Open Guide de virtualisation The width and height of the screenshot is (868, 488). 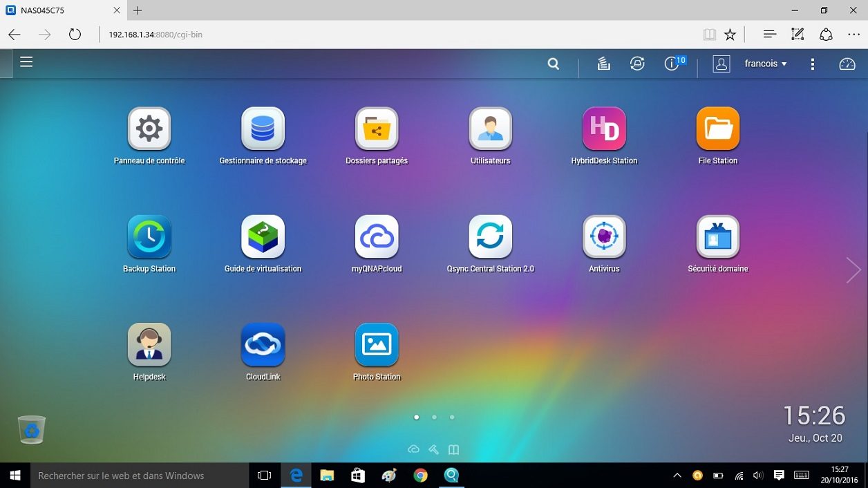(x=263, y=236)
